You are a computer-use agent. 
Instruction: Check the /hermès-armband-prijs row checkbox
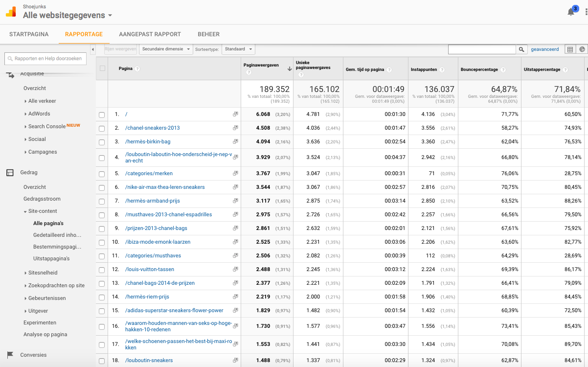(102, 201)
